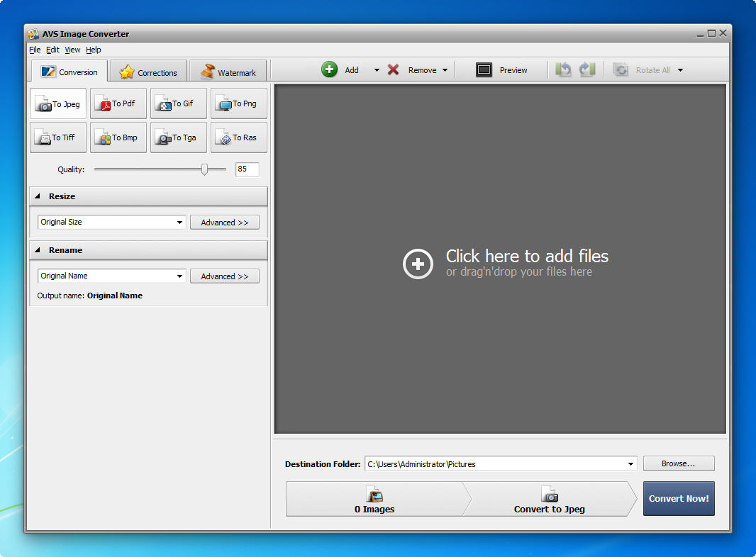Pick the To Tga format
The height and width of the screenshot is (557, 756).
click(x=179, y=137)
